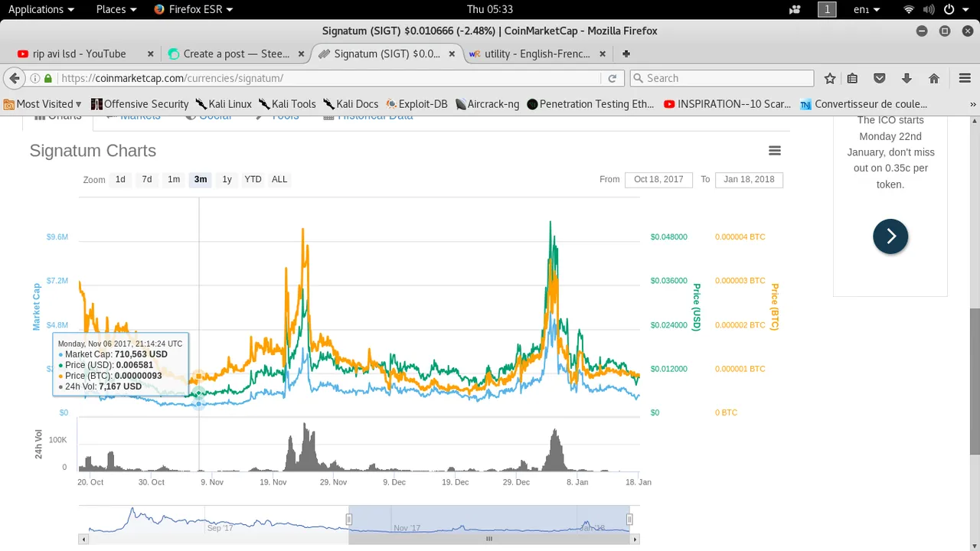The width and height of the screenshot is (980, 551).
Task: Click the blue circular next arrow in the ad
Action: tap(890, 236)
